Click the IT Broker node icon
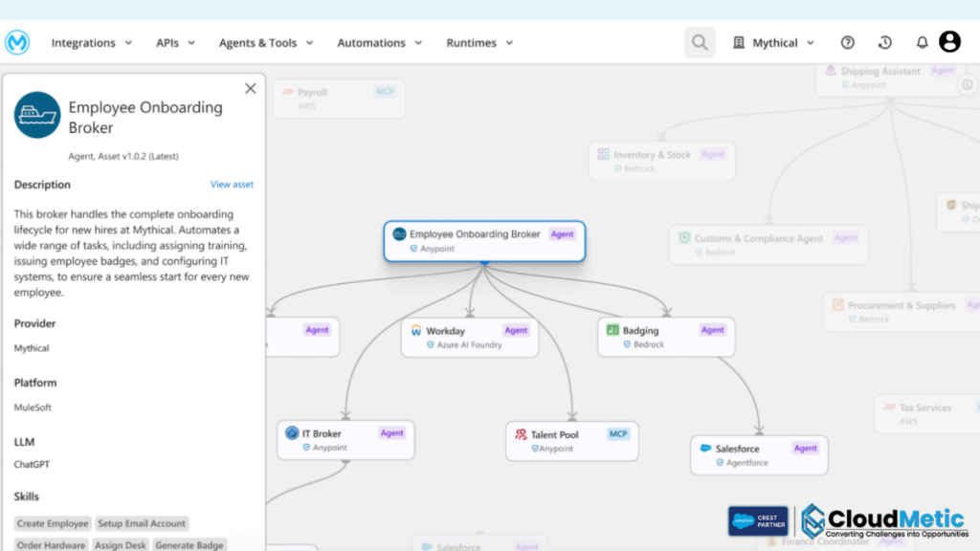980x551 pixels. 292,433
